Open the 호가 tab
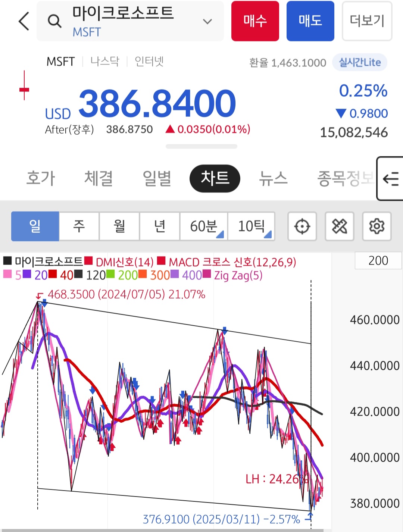The image size is (403, 532). 41,178
